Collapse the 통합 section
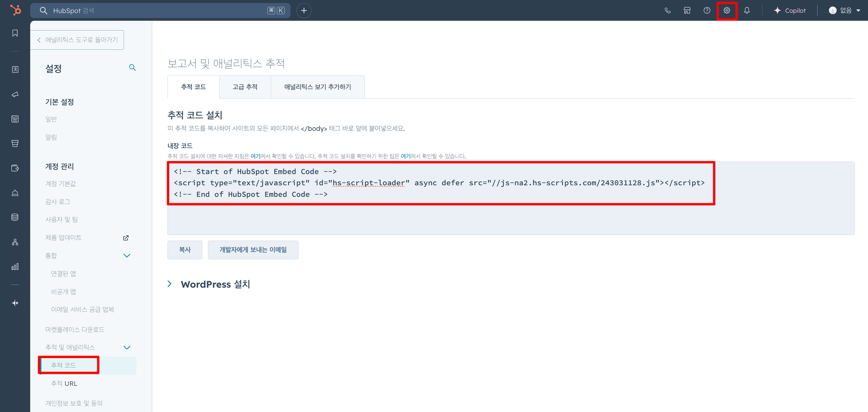 127,256
